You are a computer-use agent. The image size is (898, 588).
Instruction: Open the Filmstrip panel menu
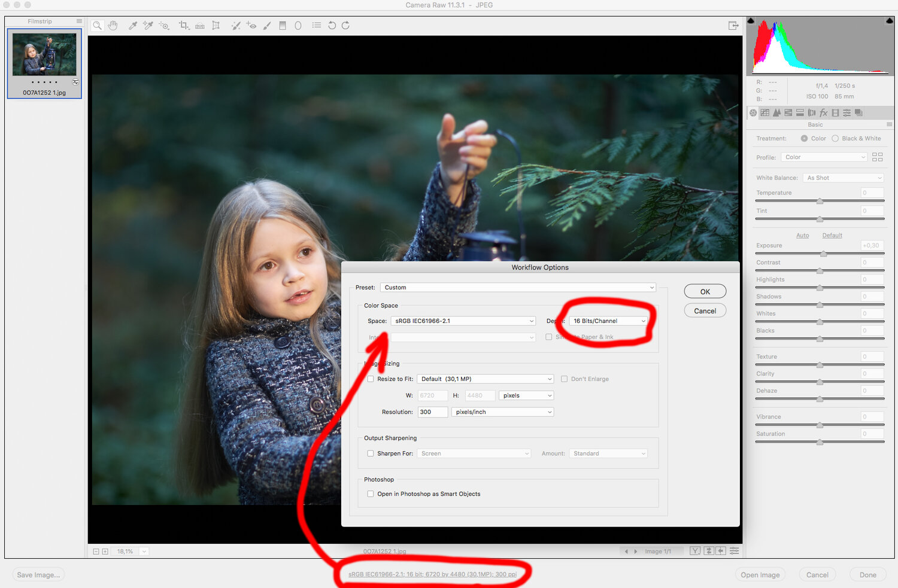pos(79,21)
